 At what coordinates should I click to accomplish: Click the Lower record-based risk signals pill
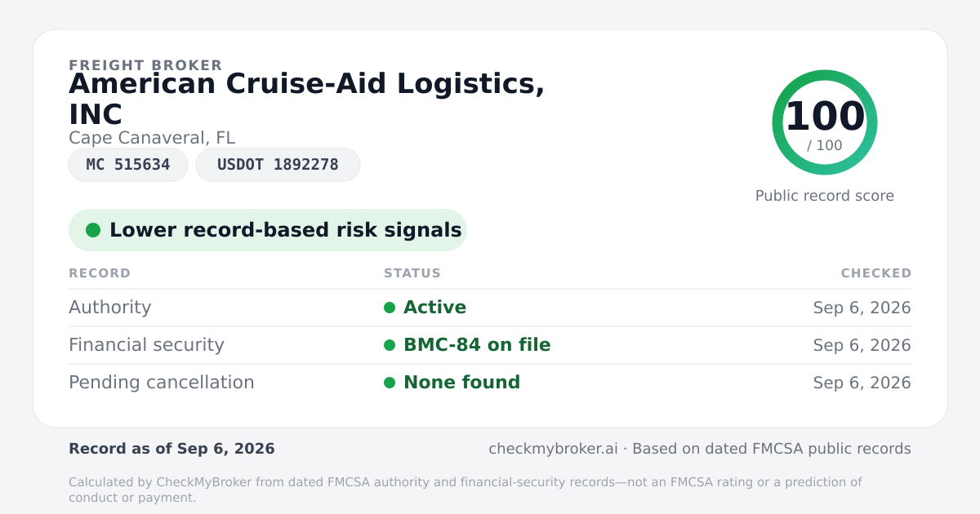(268, 230)
